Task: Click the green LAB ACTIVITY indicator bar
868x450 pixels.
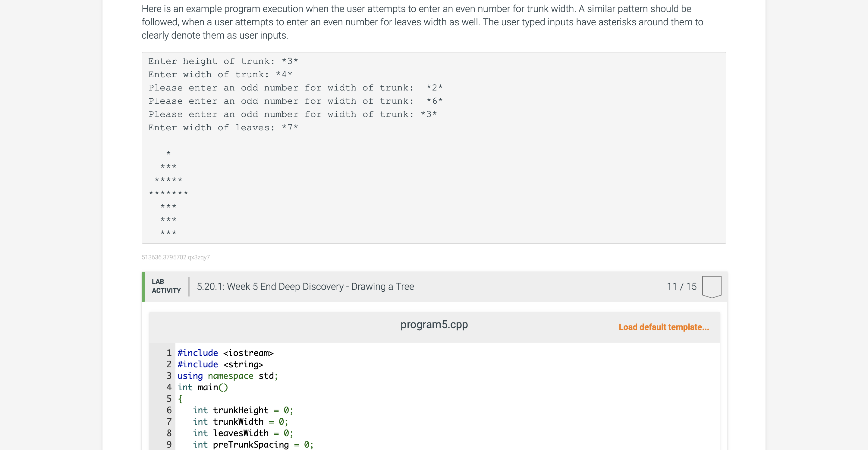Action: [x=143, y=287]
